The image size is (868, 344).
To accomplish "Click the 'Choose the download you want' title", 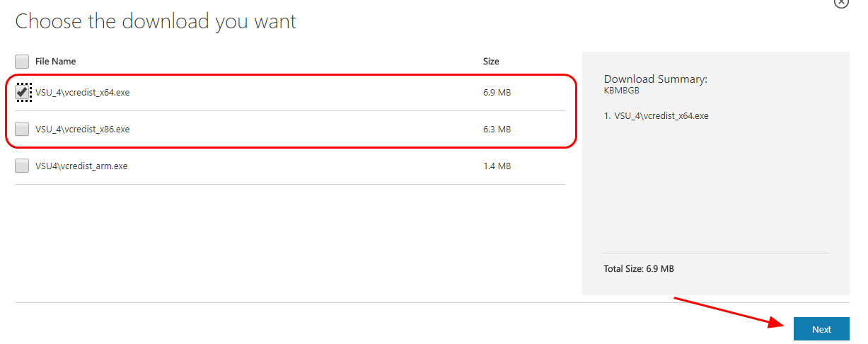I will [x=156, y=22].
